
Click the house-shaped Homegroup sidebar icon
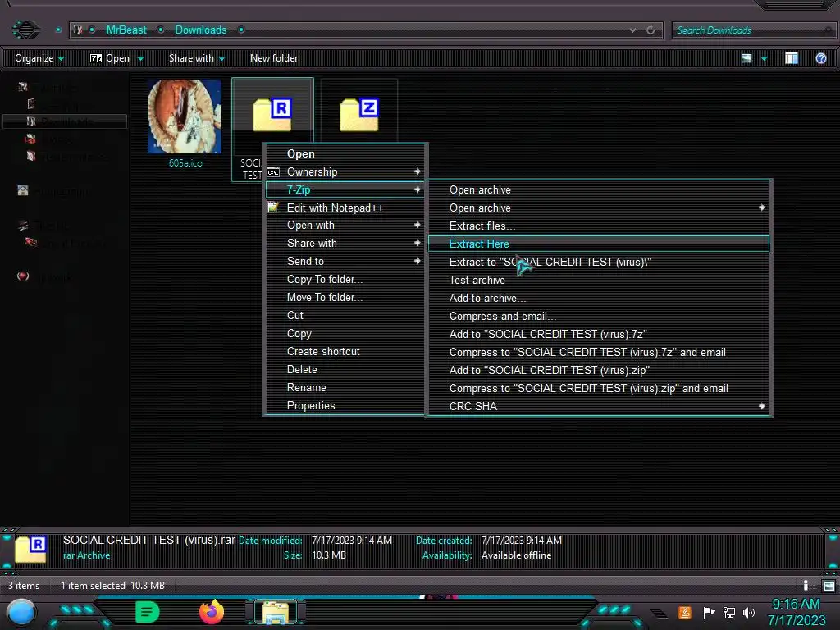click(x=23, y=190)
